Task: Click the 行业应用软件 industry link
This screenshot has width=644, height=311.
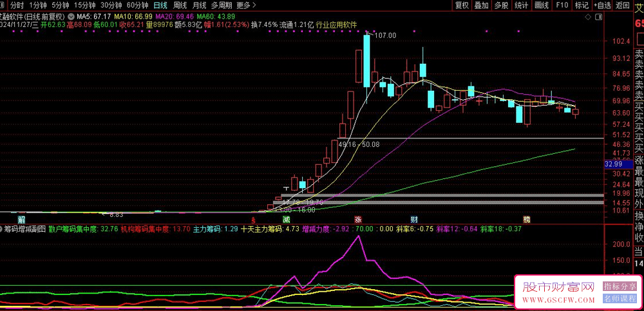Action: coord(336,24)
